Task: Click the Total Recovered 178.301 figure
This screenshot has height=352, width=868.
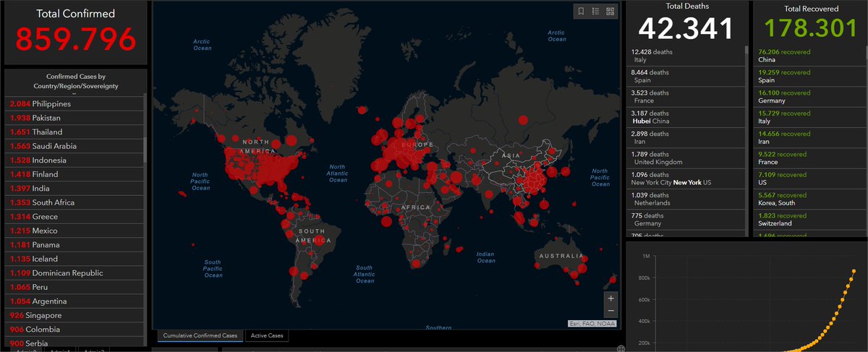Action: [811, 28]
